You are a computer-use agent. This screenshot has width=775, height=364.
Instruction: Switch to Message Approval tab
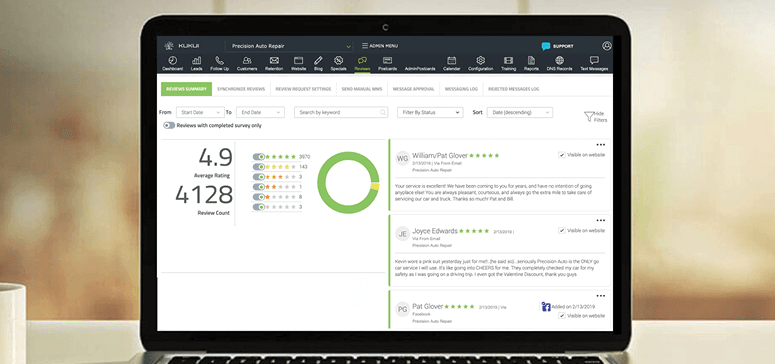pyautogui.click(x=413, y=89)
